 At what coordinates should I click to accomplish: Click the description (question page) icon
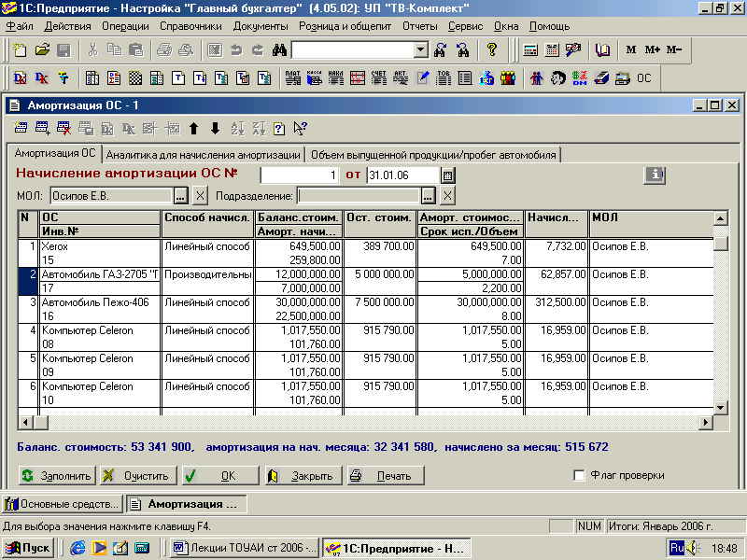[279, 128]
